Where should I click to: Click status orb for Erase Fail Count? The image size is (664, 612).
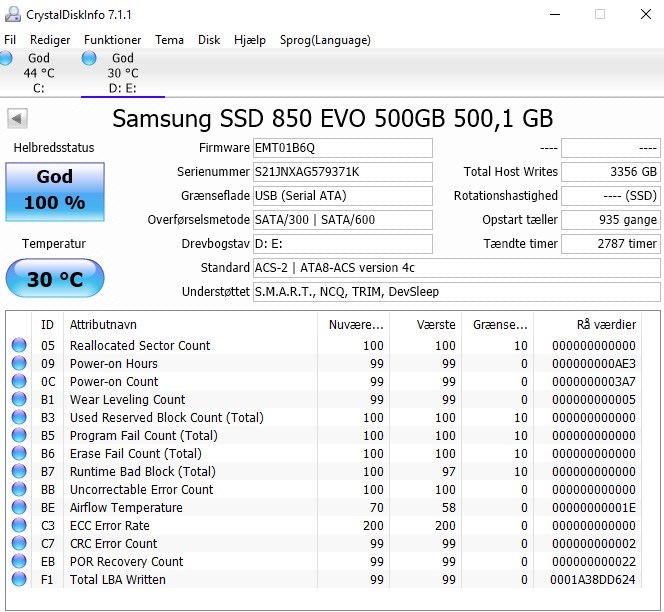(19, 453)
